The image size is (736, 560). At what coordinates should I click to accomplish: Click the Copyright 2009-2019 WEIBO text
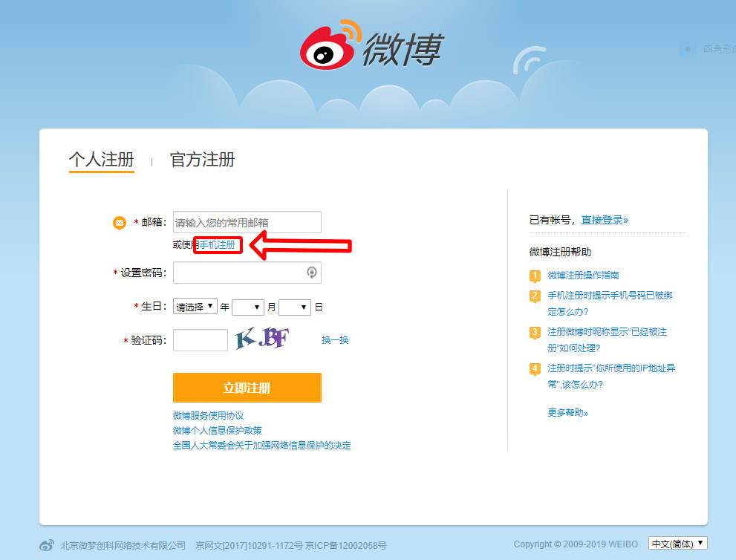coord(576,544)
